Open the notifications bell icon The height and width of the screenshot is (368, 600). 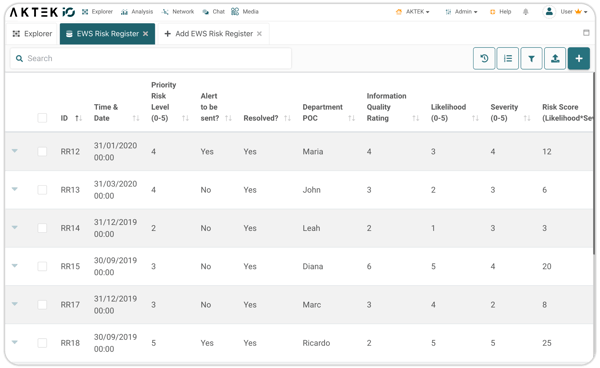526,12
